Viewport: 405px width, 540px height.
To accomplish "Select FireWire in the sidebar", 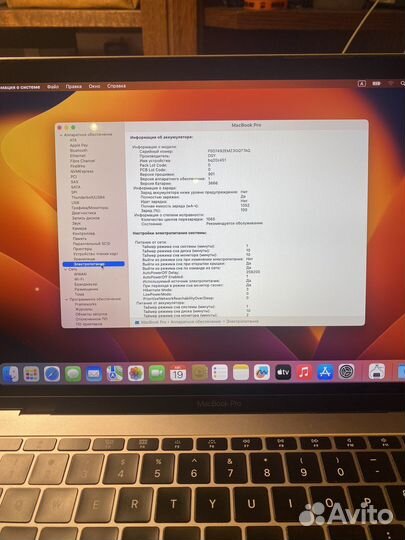I will coord(78,166).
